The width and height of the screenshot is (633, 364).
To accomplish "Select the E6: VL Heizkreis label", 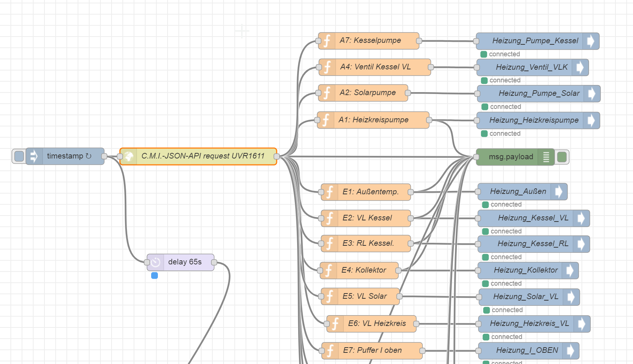I will pos(377,323).
